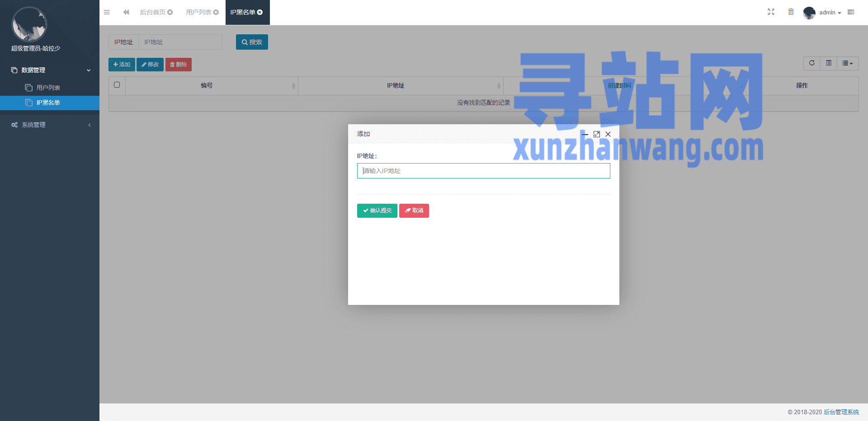The height and width of the screenshot is (421, 868).
Task: Tick the select-all checkbox in table header
Action: (x=117, y=85)
